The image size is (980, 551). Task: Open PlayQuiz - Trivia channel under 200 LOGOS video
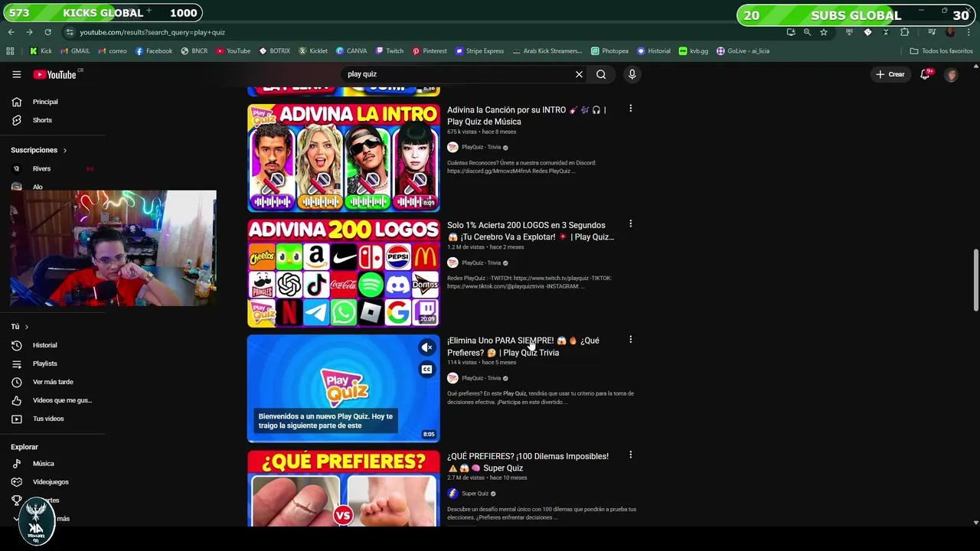(481, 262)
